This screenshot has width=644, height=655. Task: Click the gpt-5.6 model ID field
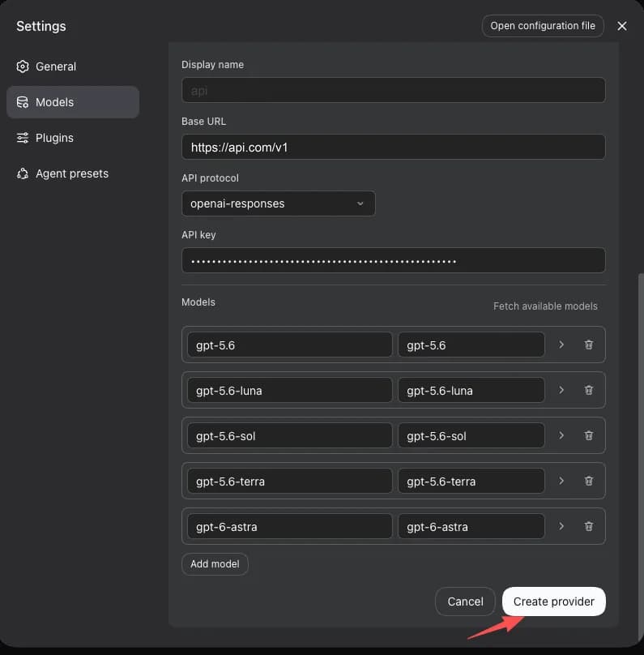(x=290, y=345)
